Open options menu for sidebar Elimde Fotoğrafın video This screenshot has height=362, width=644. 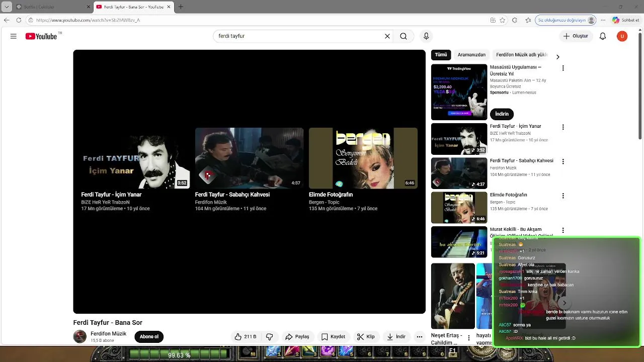tap(563, 196)
